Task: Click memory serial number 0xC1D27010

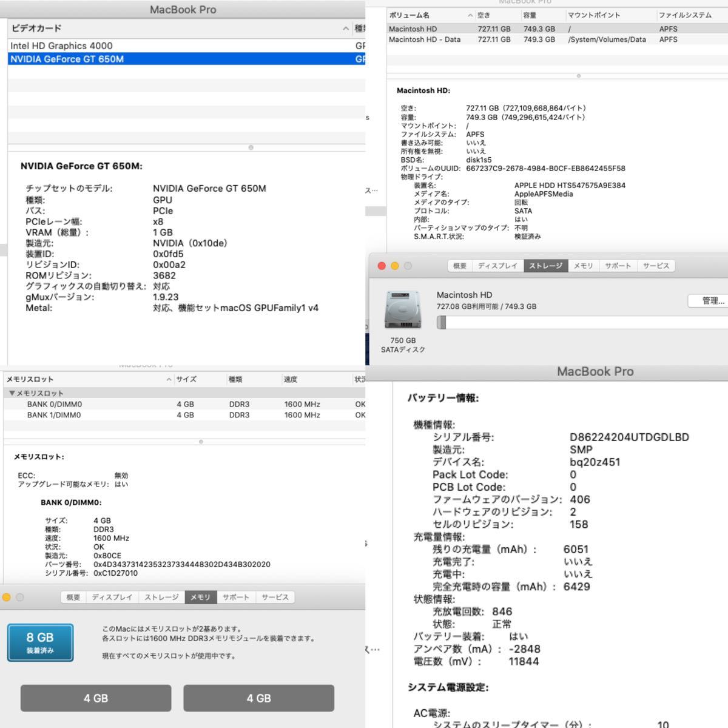Action: (x=115, y=573)
